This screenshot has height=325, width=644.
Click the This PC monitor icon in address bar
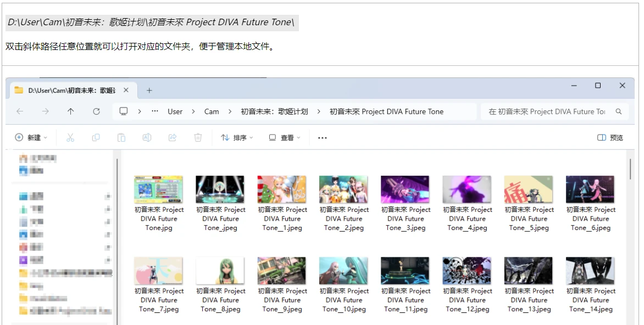point(123,111)
